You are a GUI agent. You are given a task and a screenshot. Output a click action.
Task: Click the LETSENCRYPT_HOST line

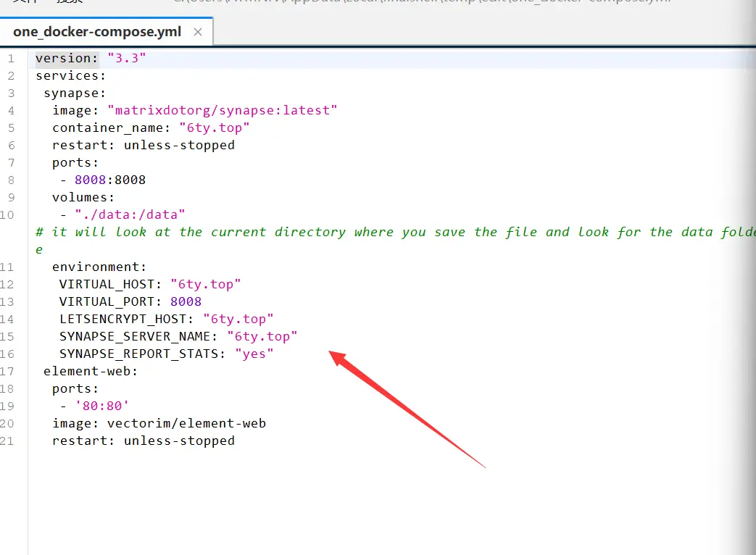tap(166, 319)
